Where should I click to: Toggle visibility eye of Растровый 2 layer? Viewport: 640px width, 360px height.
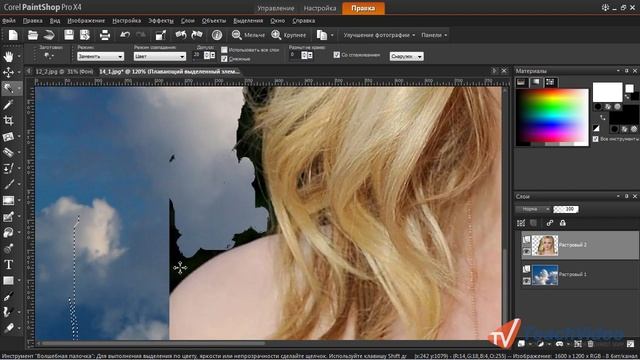click(x=527, y=252)
